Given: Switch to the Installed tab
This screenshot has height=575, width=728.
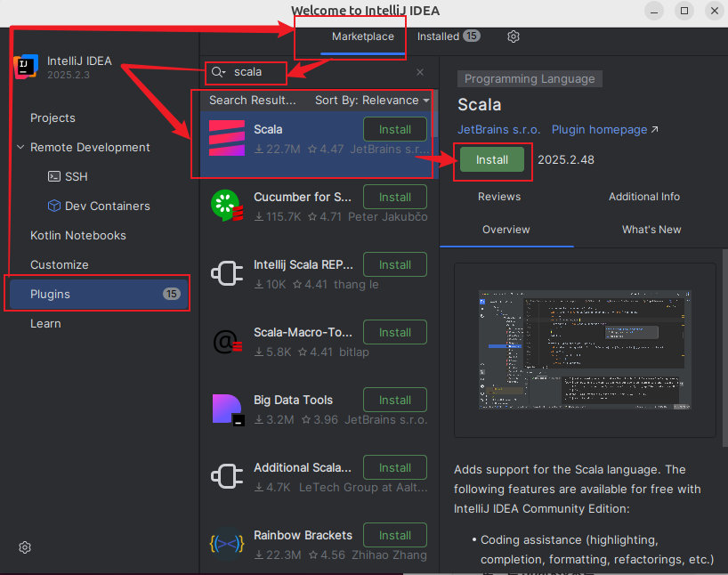Looking at the screenshot, I should (x=438, y=36).
